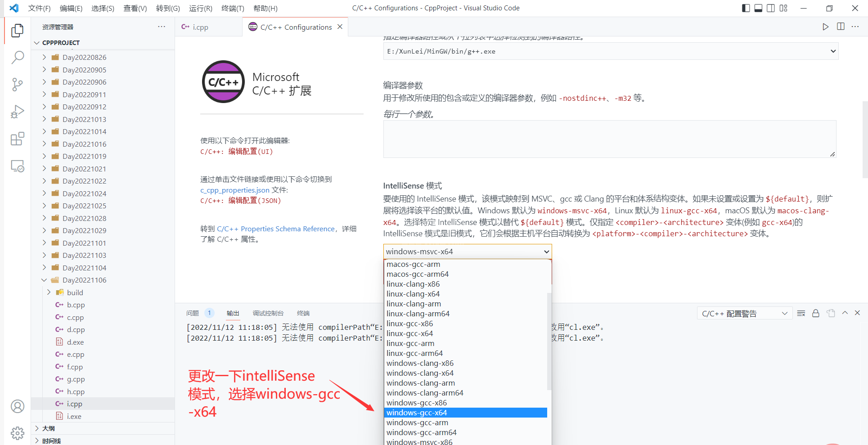This screenshot has height=445, width=868.
Task: Close the C/C++ Configurations tab
Action: point(340,27)
